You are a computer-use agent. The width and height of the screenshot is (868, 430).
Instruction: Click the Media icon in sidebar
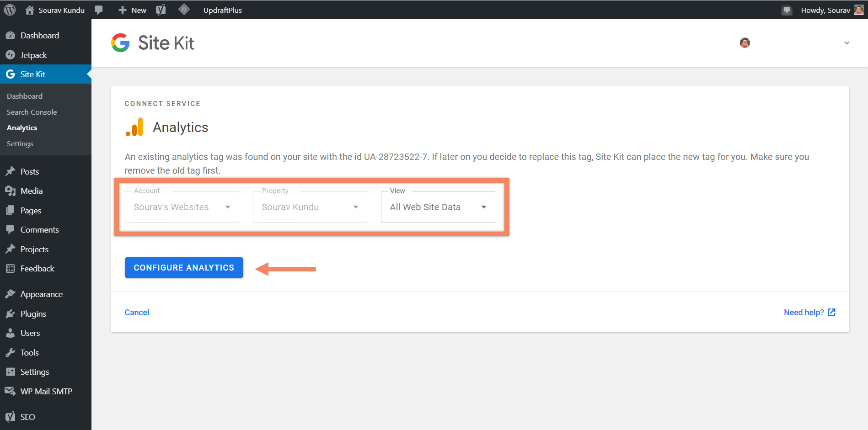coord(10,191)
